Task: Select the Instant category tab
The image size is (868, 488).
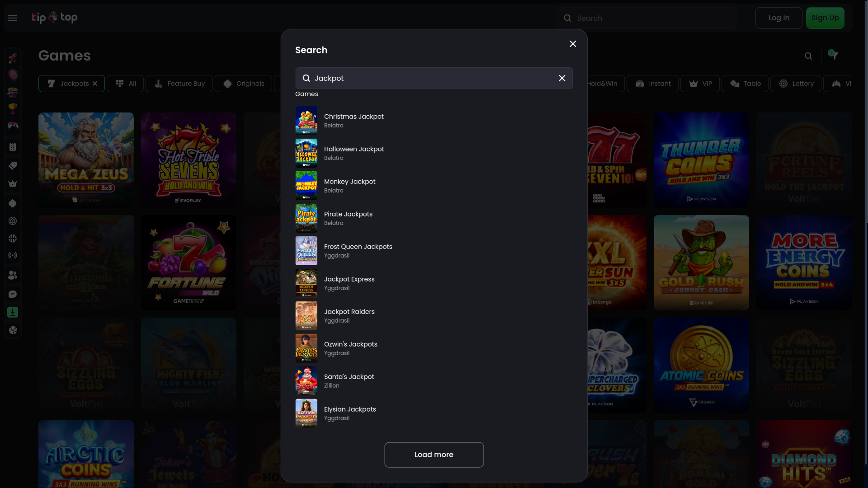Action: (x=652, y=84)
